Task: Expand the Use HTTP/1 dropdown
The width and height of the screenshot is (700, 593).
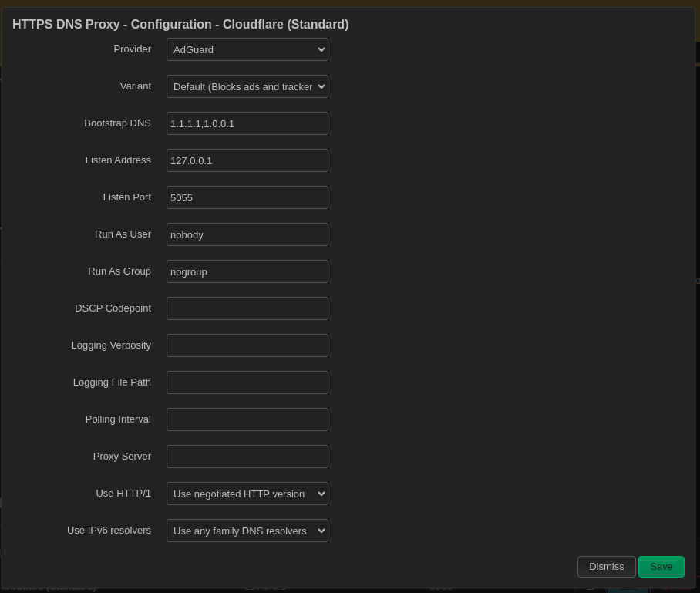Action: (x=247, y=494)
